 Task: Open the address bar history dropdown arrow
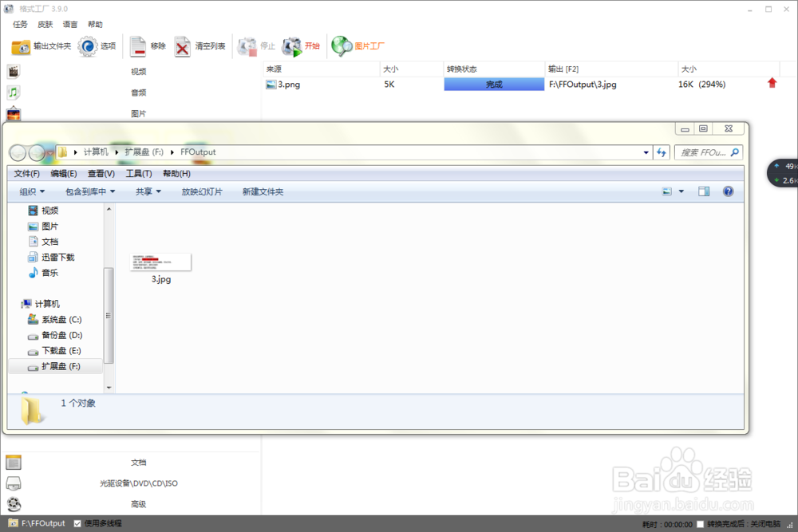point(646,152)
